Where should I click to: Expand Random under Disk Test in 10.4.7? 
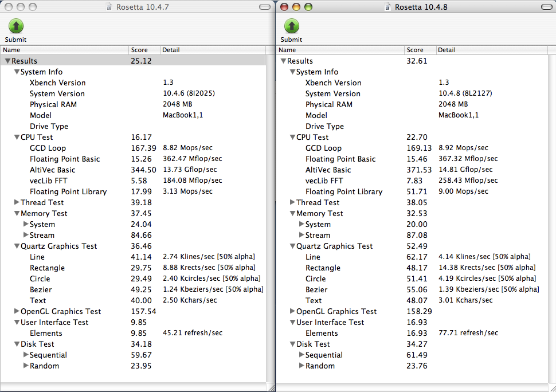pyautogui.click(x=26, y=365)
